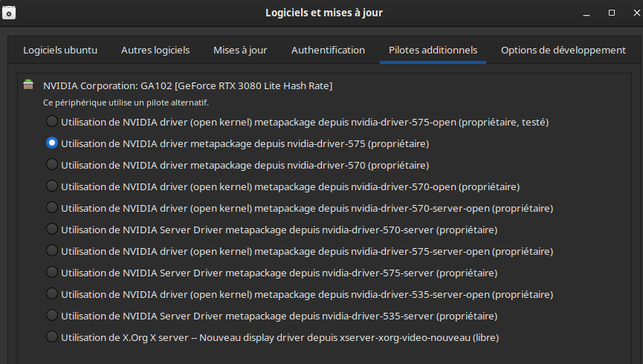
Task: Switch to Options de développement tab
Action: pyautogui.click(x=563, y=50)
